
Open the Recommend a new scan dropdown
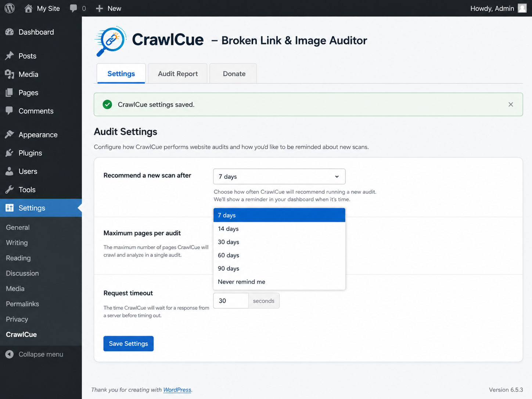279,176
